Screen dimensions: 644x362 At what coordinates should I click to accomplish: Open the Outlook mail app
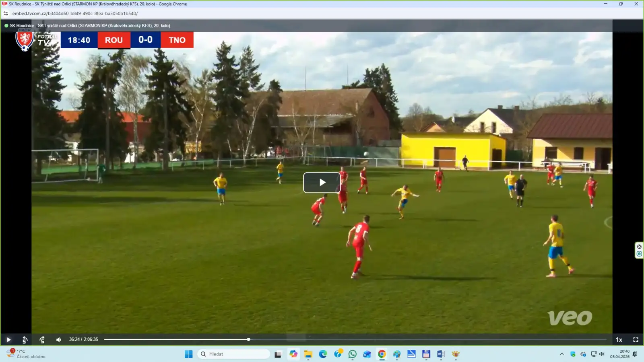click(x=367, y=354)
